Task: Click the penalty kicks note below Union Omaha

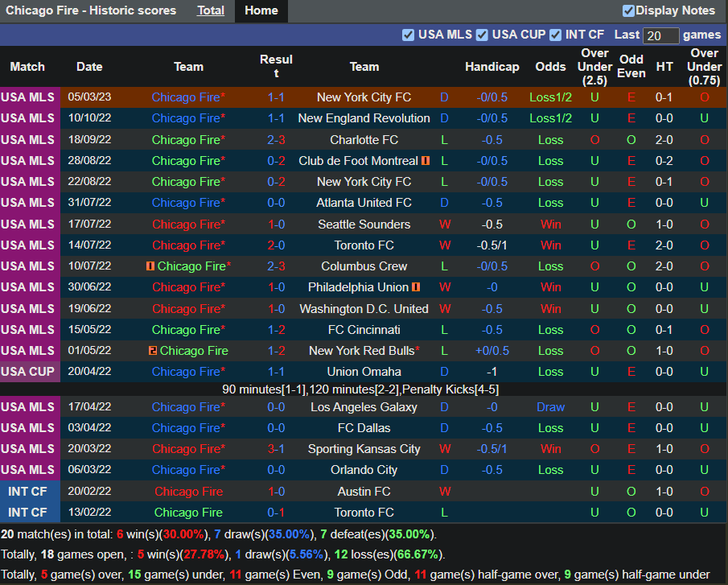Action: pyautogui.click(x=360, y=389)
